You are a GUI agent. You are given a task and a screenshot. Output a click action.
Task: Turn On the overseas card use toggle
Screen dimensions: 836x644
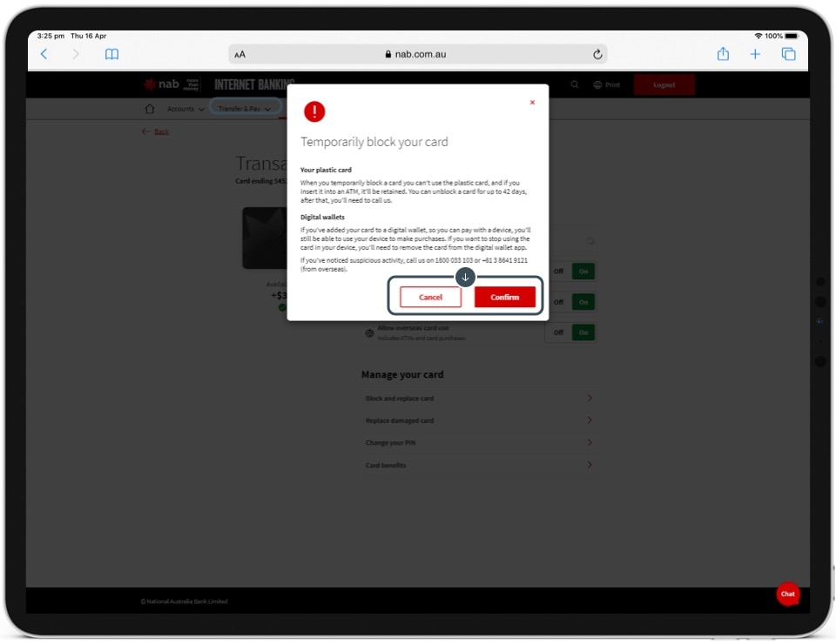583,332
